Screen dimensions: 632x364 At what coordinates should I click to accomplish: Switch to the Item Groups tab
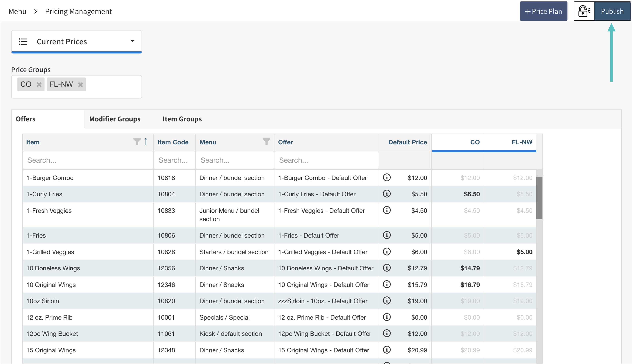pyautogui.click(x=182, y=119)
